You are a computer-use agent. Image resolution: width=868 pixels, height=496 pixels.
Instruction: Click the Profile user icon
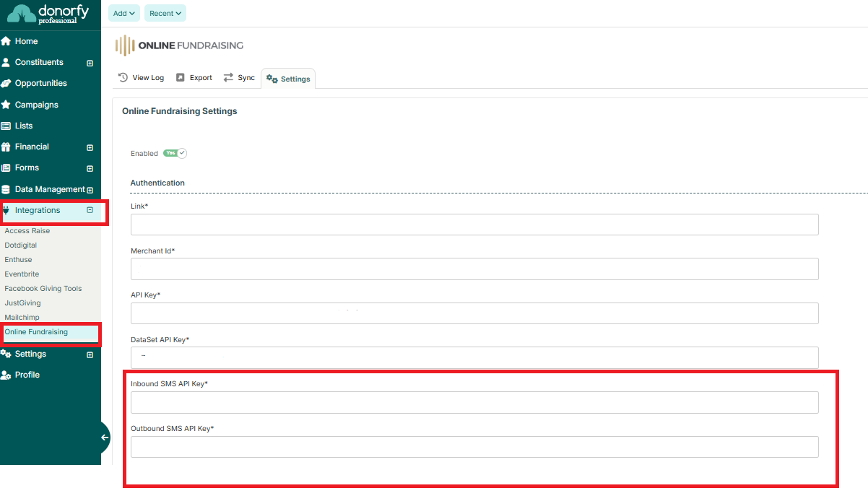pyautogui.click(x=6, y=375)
